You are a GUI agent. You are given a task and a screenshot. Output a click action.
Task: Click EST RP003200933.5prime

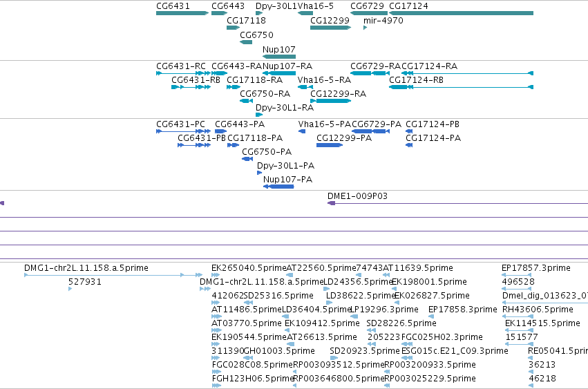(x=430, y=366)
